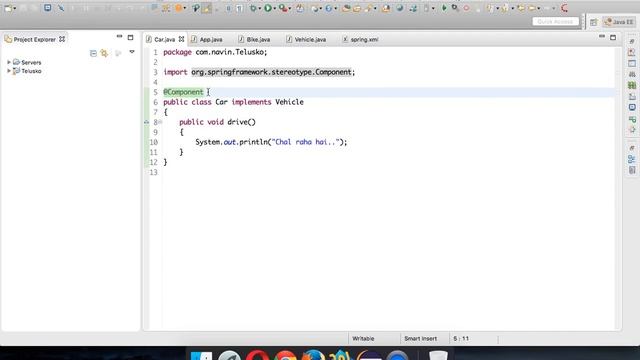Image resolution: width=640 pixels, height=360 pixels.
Task: Click the import statement on line 3
Action: pyautogui.click(x=259, y=72)
